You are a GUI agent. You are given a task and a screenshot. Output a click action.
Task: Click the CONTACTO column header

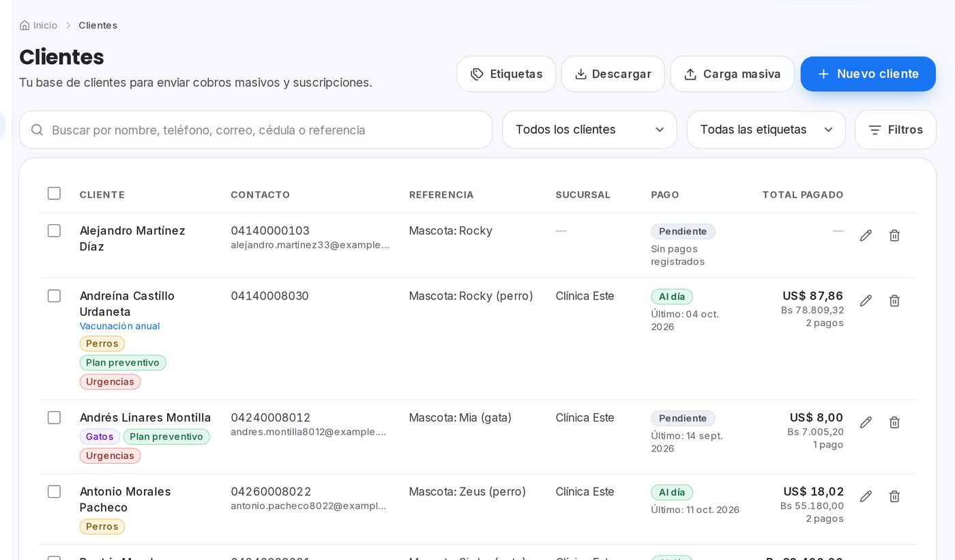click(x=261, y=194)
